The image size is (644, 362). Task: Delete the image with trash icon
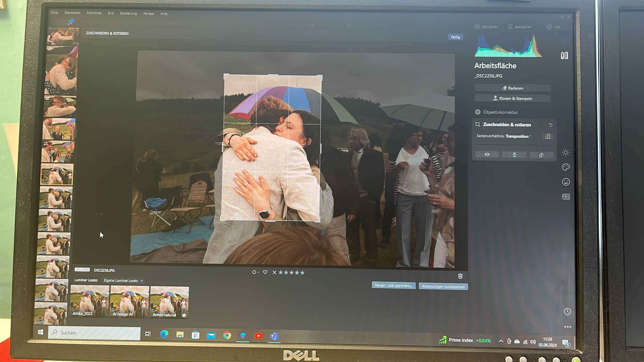[x=460, y=276]
